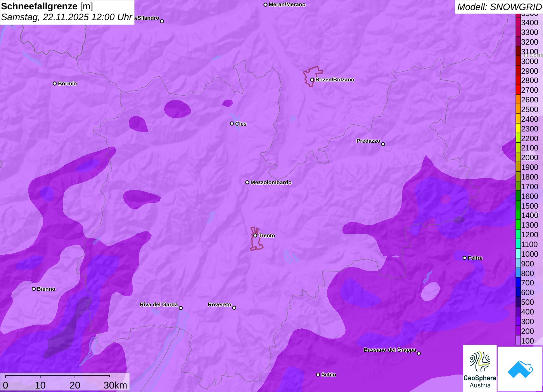Click the Bienno marker dot
Image resolution: width=543 pixels, height=392 pixels.
point(34,289)
